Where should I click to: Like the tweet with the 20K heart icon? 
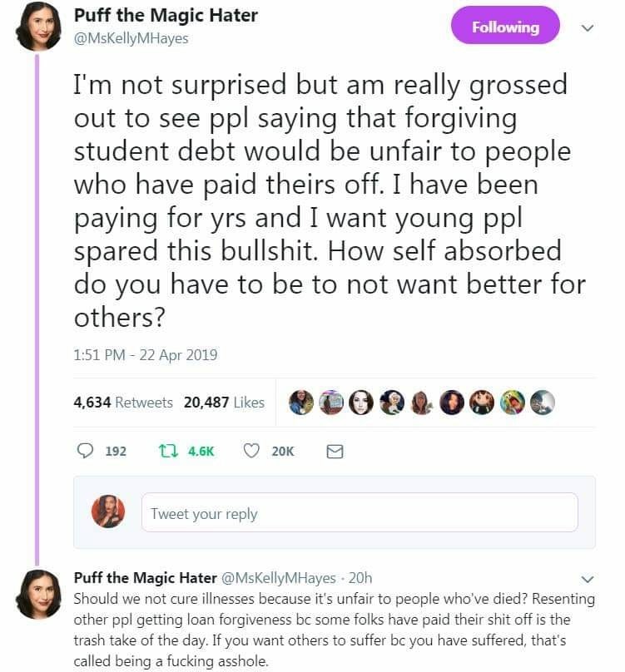(252, 451)
